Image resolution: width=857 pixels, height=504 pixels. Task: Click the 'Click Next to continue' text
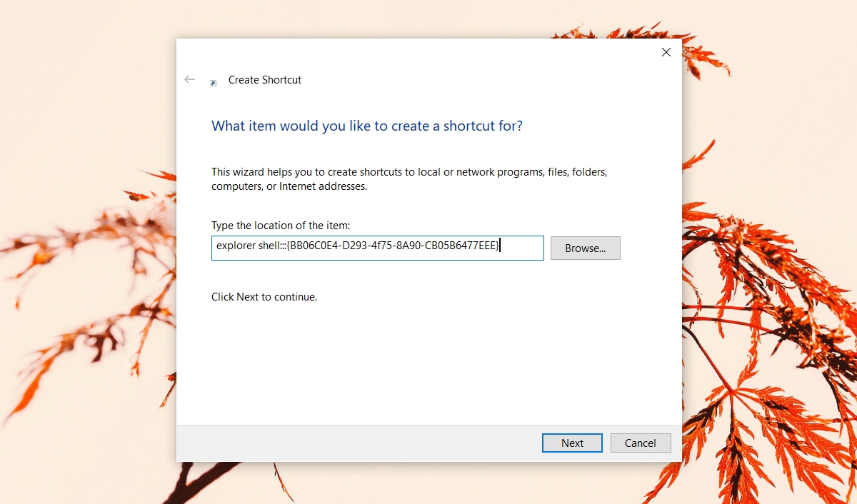pos(264,296)
